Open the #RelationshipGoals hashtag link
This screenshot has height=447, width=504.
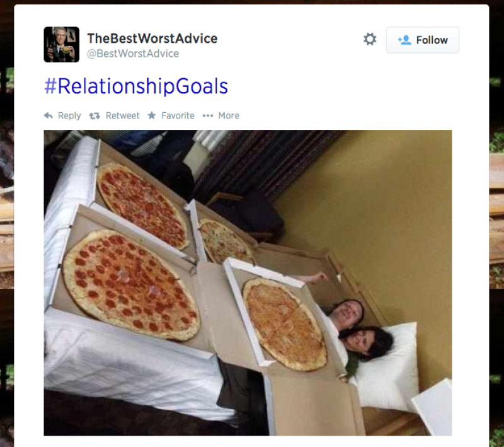tap(136, 86)
